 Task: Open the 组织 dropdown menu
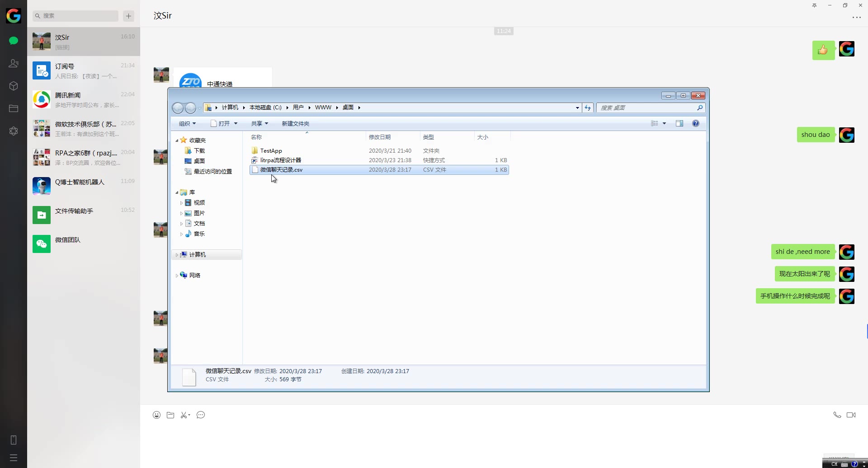(x=187, y=123)
